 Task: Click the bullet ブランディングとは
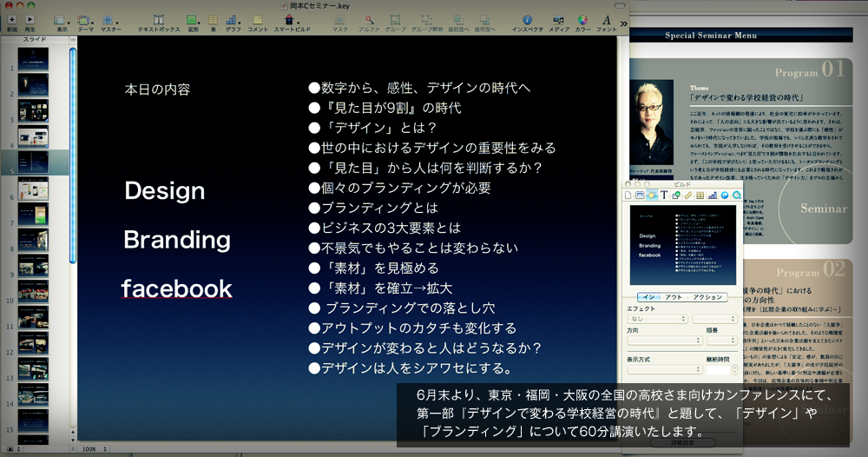(373, 208)
